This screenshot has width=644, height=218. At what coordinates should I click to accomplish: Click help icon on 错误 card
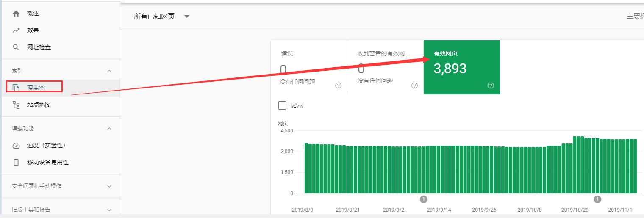338,86
